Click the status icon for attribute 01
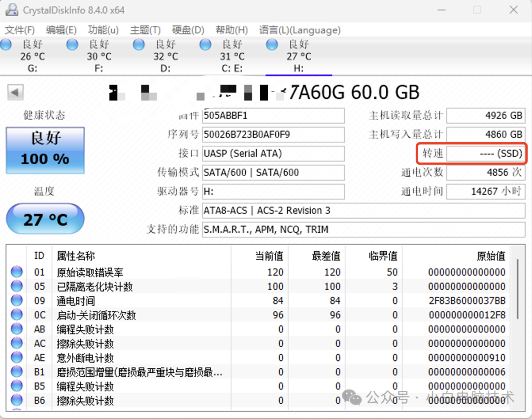This screenshot has width=532, height=419. pyautogui.click(x=17, y=271)
